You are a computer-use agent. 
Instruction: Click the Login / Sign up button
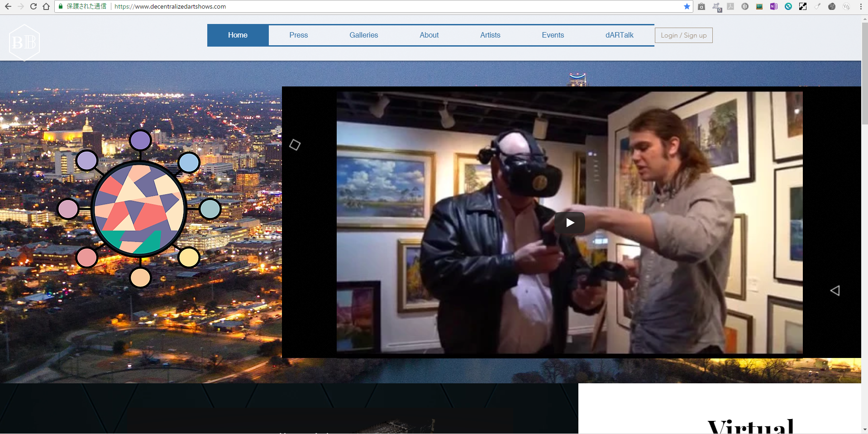click(x=683, y=35)
